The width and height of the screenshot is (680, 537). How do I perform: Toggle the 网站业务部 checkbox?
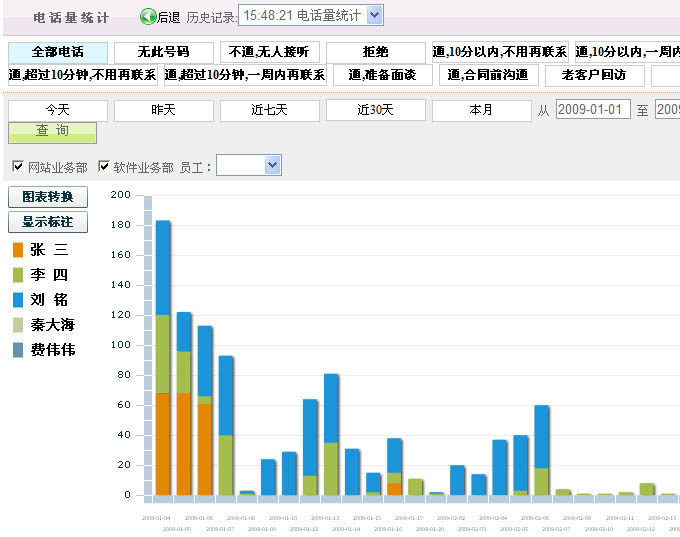pos(17,166)
